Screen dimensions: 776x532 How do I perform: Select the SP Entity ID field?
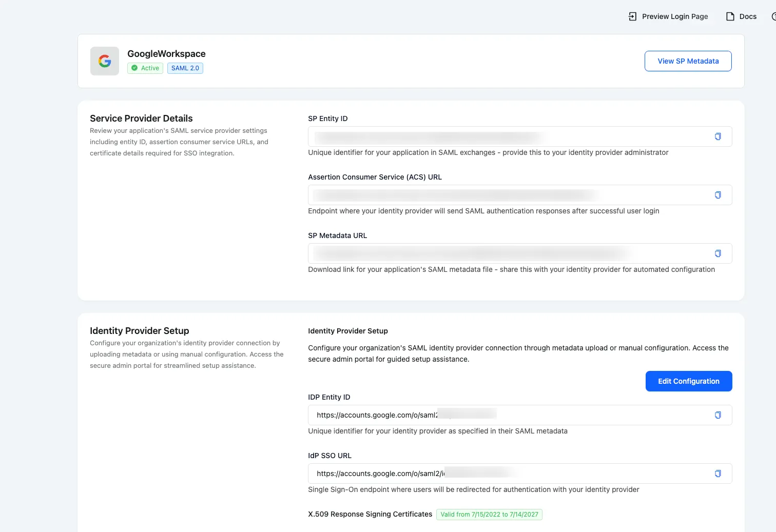508,136
